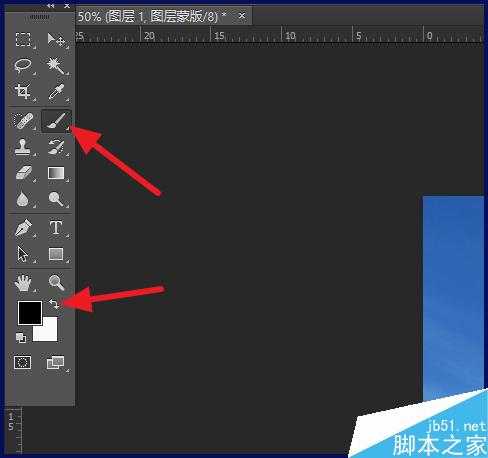Select the Rectangular Marquee tool
Image resolution: width=488 pixels, height=458 pixels.
tap(23, 40)
